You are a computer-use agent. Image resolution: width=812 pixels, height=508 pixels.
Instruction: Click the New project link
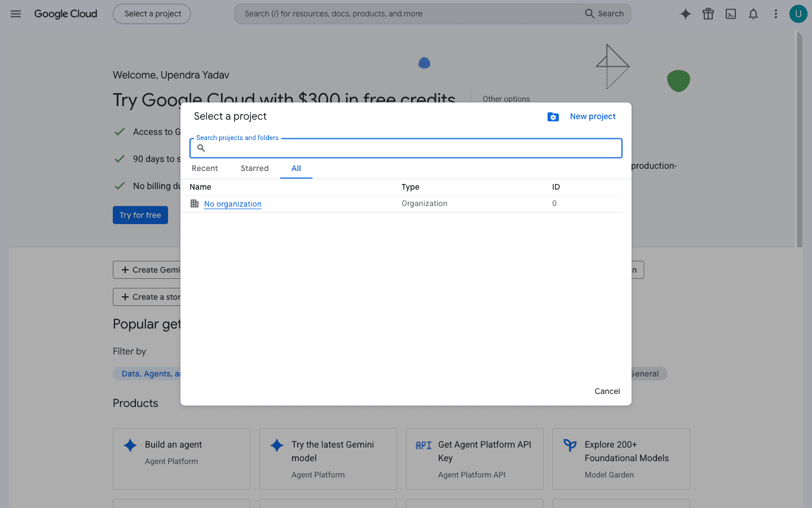coord(593,116)
